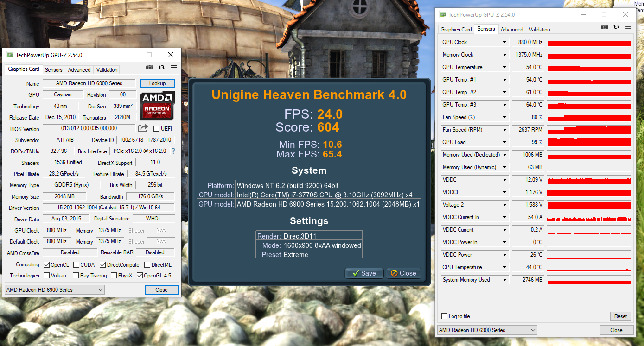The image size is (644, 346).
Task: Click the refresh icon in Graphics Card window
Action: [161, 67]
